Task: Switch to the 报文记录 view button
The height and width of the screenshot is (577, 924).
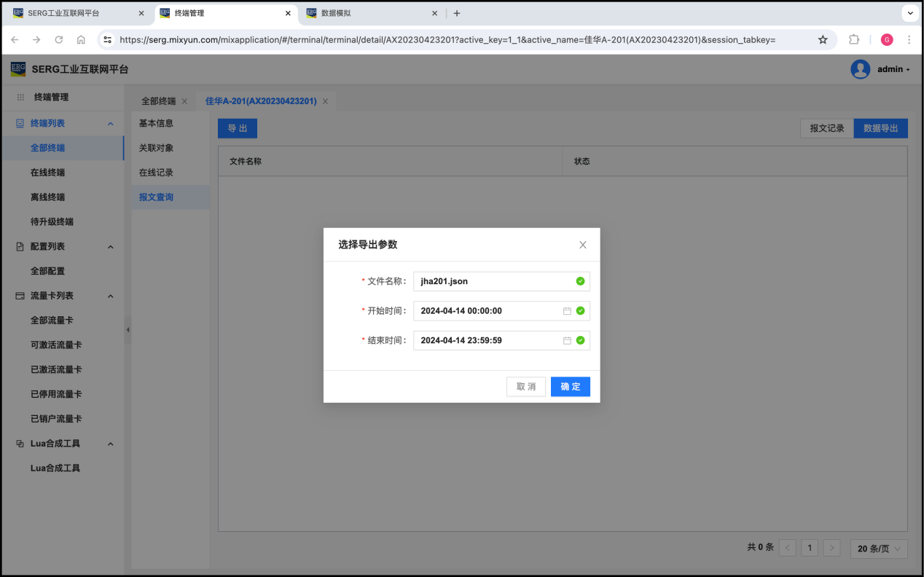Action: coord(826,128)
